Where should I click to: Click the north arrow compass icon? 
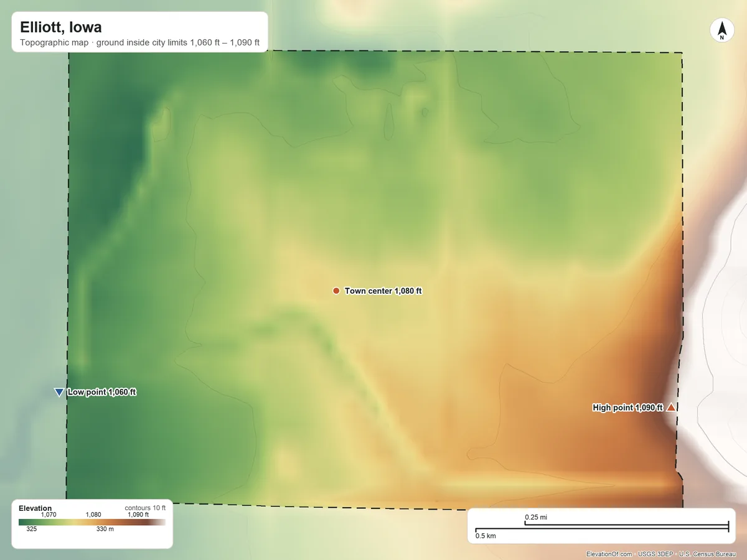click(722, 30)
